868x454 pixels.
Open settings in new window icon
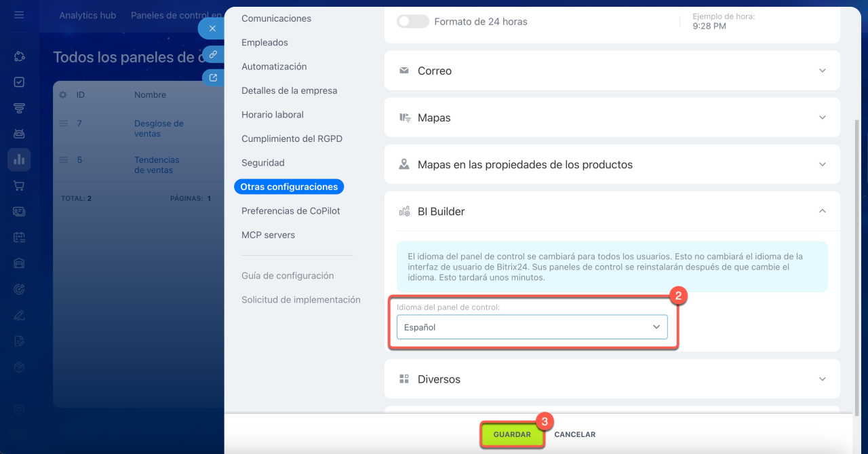pos(213,78)
